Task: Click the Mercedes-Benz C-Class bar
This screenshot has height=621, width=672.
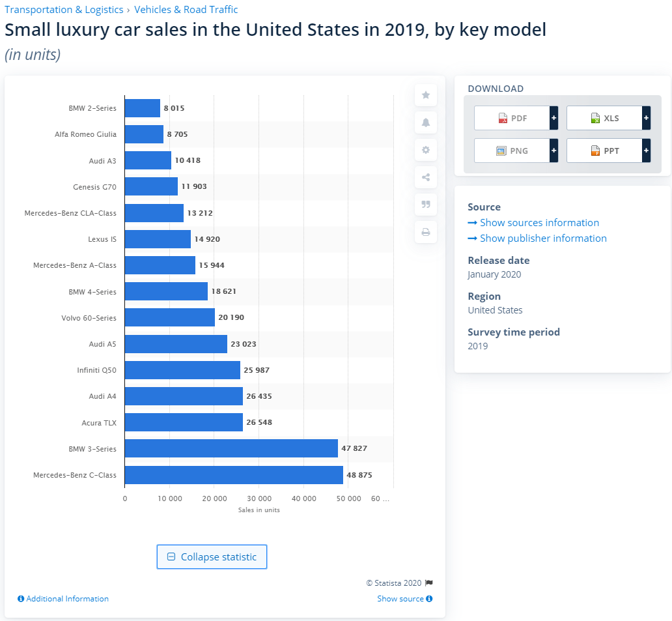Action: 233,475
